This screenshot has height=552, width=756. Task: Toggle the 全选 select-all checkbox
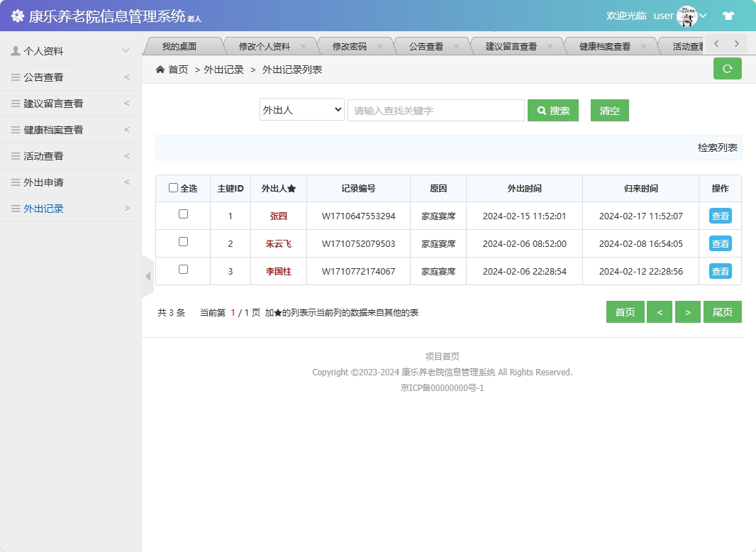point(173,187)
